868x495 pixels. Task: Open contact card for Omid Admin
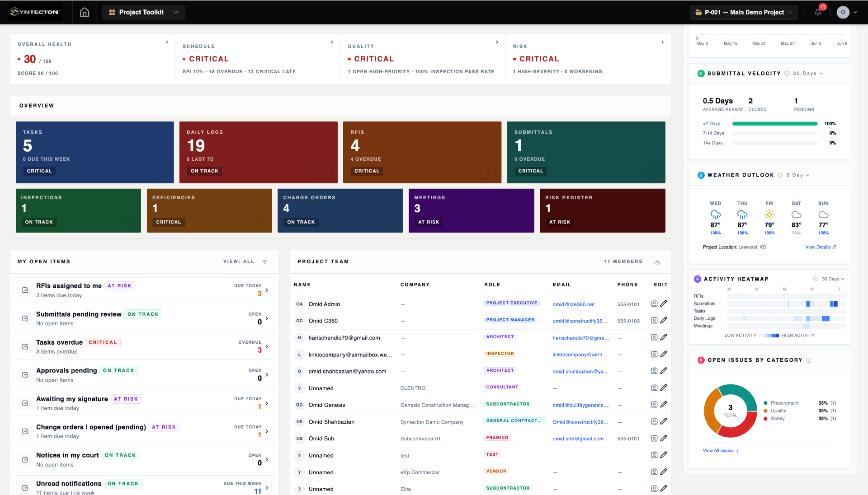[654, 304]
